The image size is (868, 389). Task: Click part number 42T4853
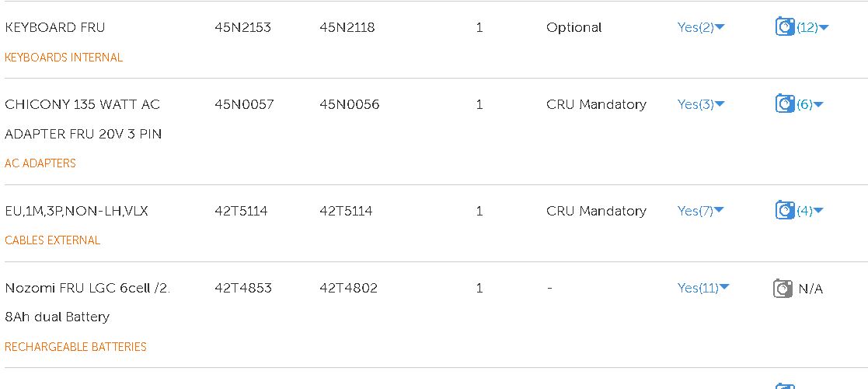243,288
